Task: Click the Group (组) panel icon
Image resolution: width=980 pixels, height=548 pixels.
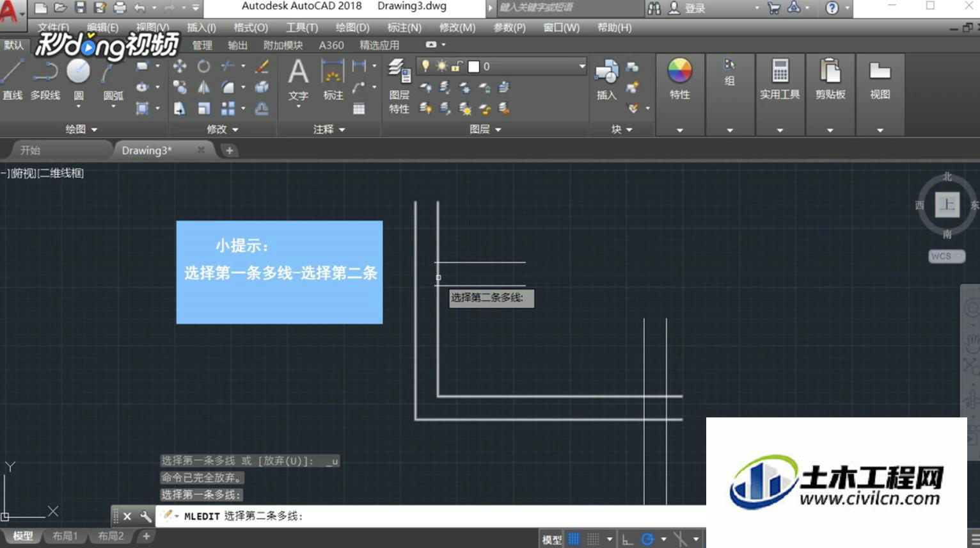Action: pos(730,65)
